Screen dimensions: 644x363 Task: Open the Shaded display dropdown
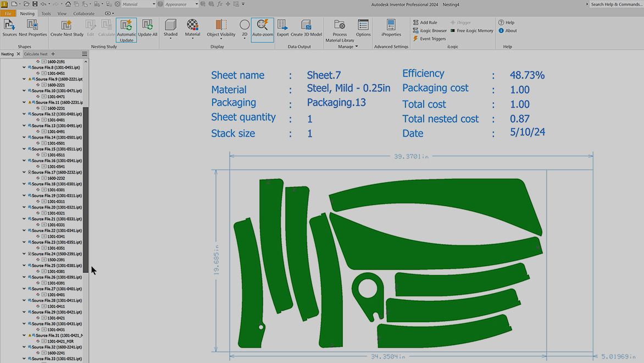[x=170, y=38]
